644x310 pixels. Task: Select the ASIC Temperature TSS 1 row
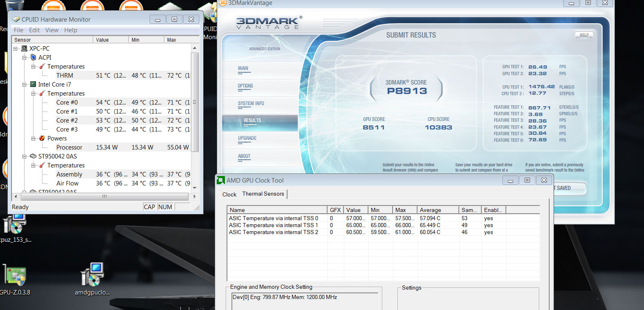273,225
